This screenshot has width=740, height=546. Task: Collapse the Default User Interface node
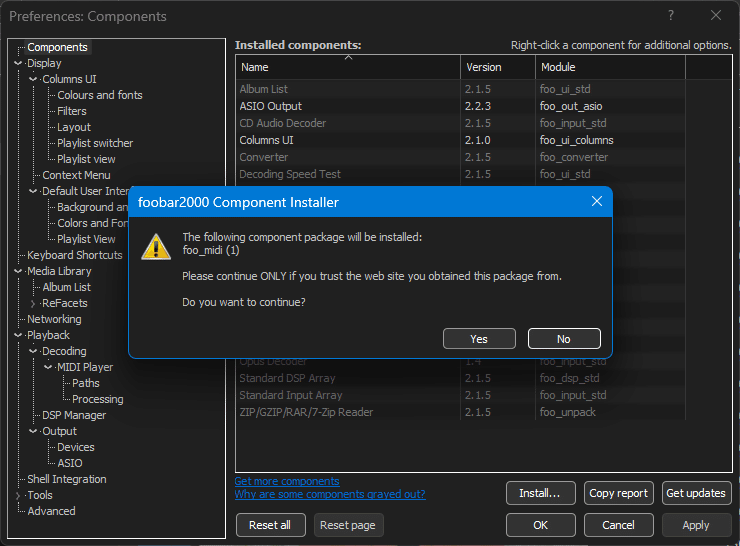click(33, 191)
